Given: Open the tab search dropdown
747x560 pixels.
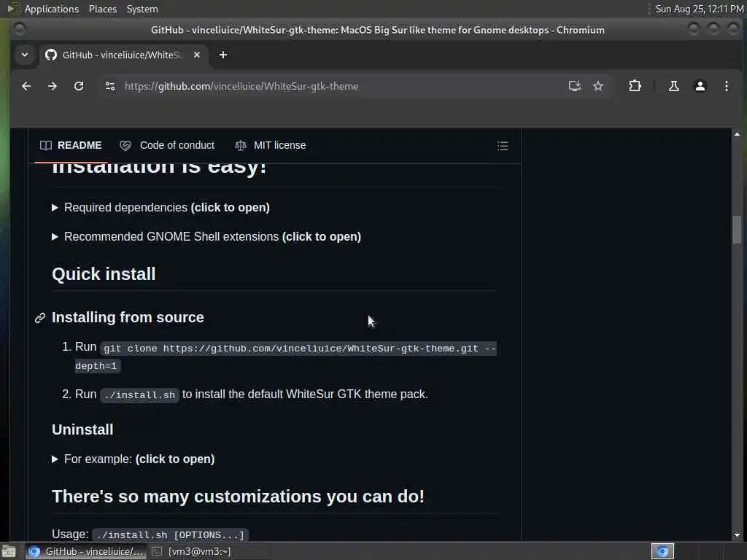Looking at the screenshot, I should 25,55.
